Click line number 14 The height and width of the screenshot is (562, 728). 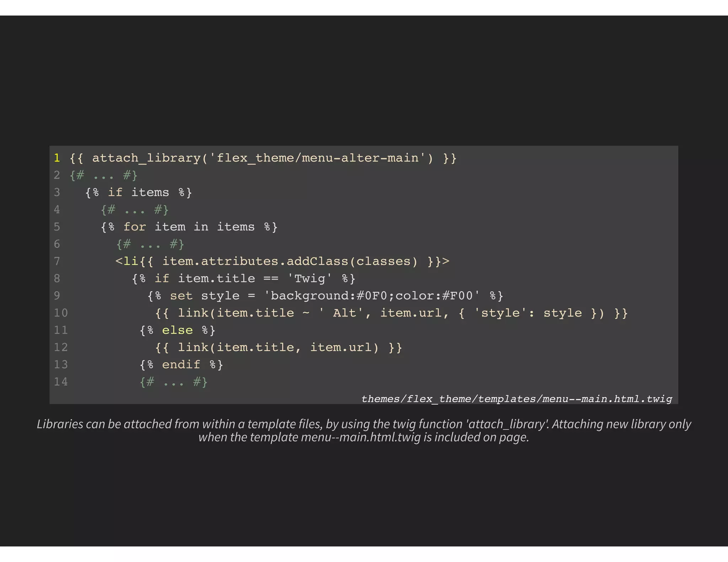61,382
